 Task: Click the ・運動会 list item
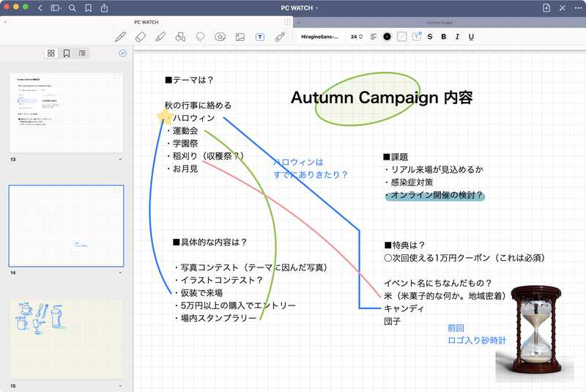coord(182,131)
